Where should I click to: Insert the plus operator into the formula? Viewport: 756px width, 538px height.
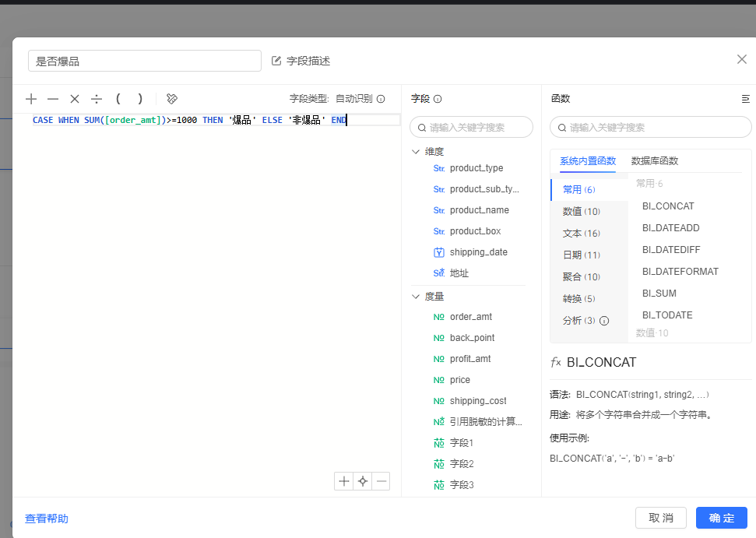pos(31,99)
